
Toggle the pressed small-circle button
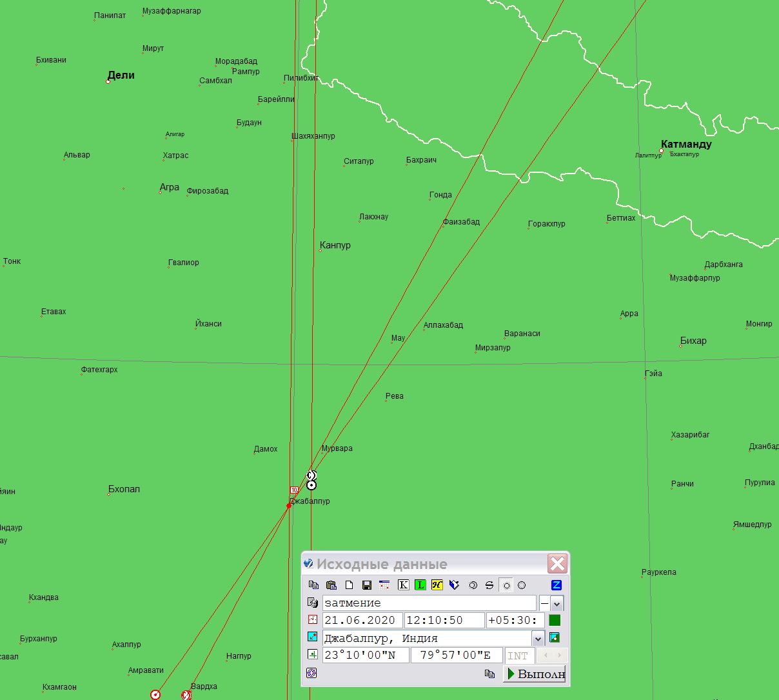click(x=506, y=585)
